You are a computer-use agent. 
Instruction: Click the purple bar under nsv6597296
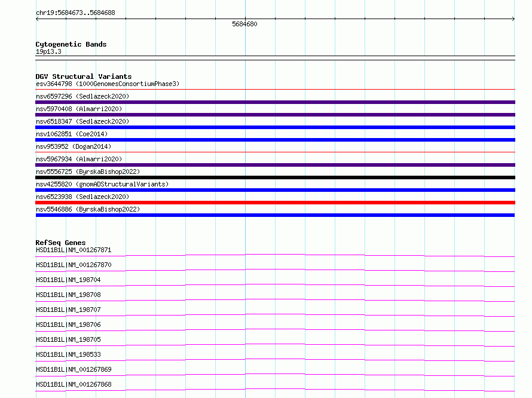(275, 102)
